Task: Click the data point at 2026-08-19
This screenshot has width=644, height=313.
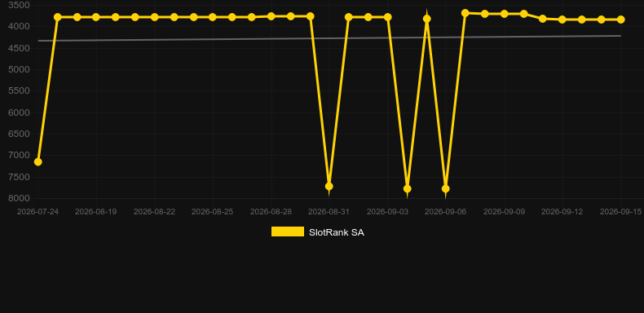Action: 95,17
